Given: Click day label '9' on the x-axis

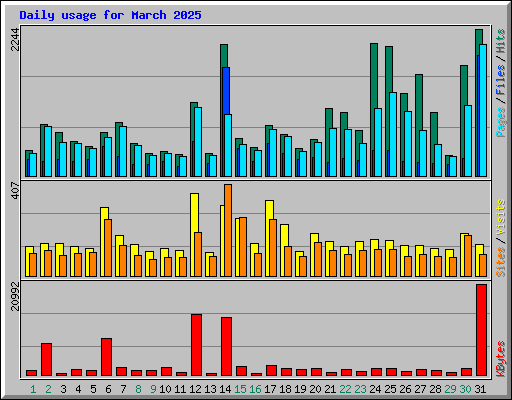Looking at the screenshot, I should (153, 389).
